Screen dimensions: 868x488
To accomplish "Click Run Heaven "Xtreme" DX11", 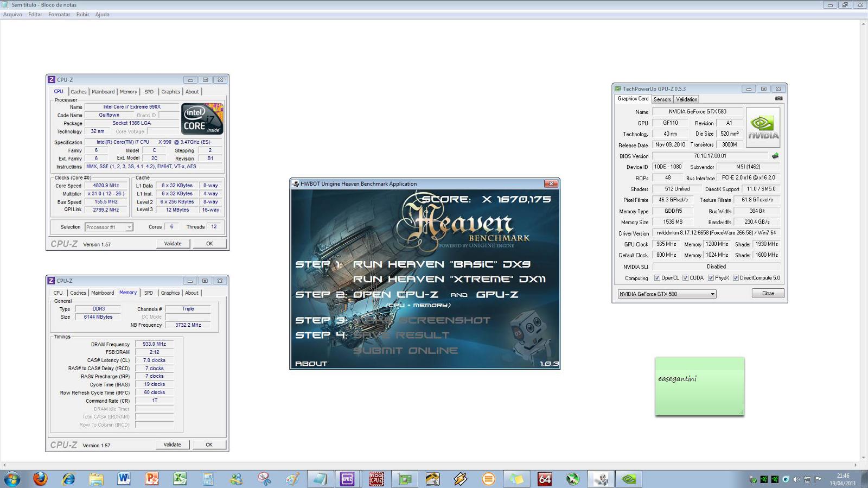I will (x=449, y=279).
